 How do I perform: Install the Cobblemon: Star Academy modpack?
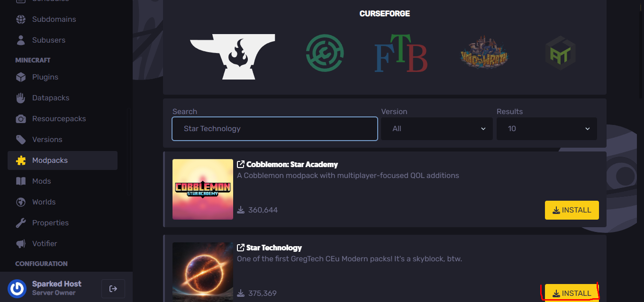click(572, 210)
